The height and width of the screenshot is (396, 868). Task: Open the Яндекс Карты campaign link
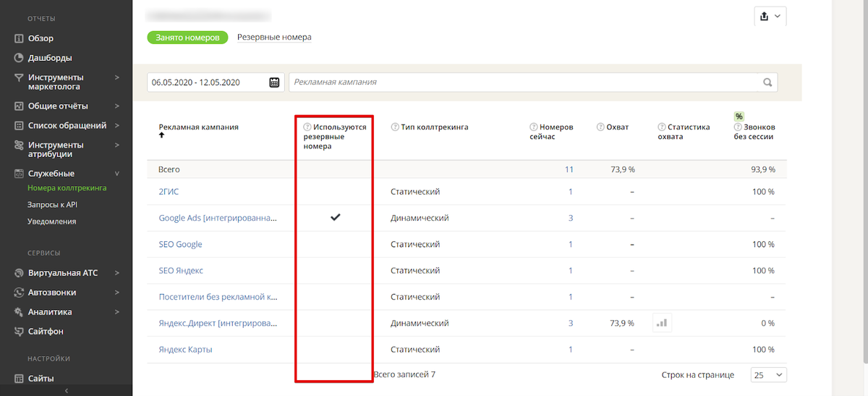tap(185, 350)
